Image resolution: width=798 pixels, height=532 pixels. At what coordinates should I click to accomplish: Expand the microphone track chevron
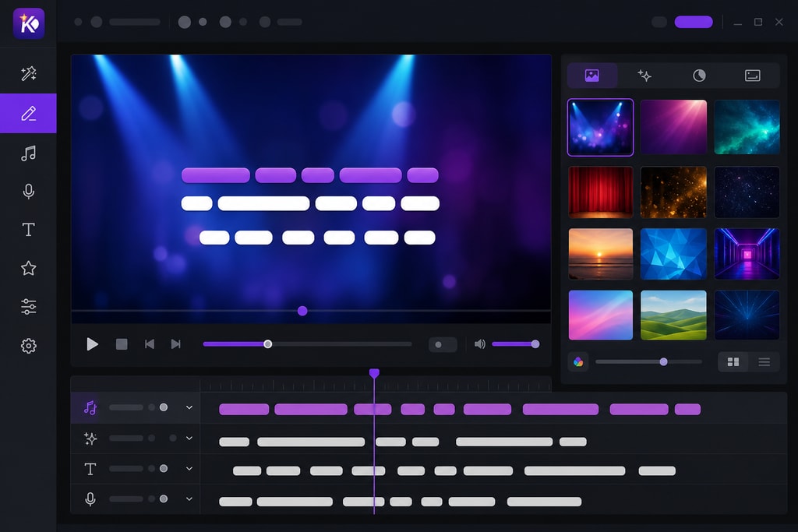click(189, 499)
